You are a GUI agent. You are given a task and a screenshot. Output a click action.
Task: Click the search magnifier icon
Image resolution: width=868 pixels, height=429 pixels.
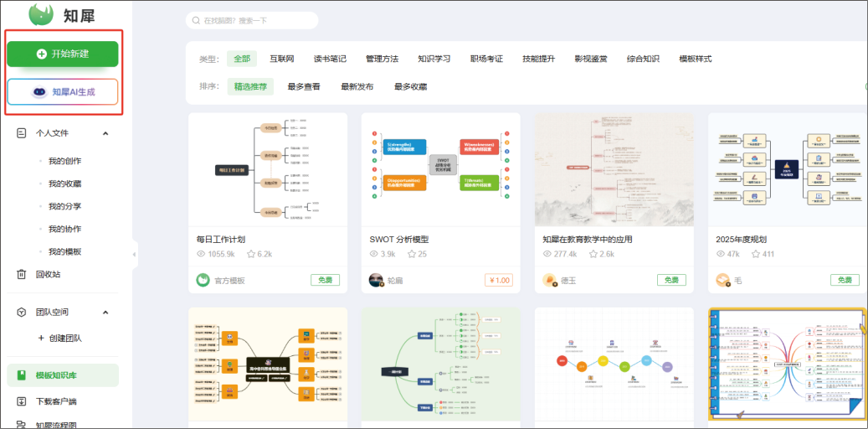tap(196, 20)
